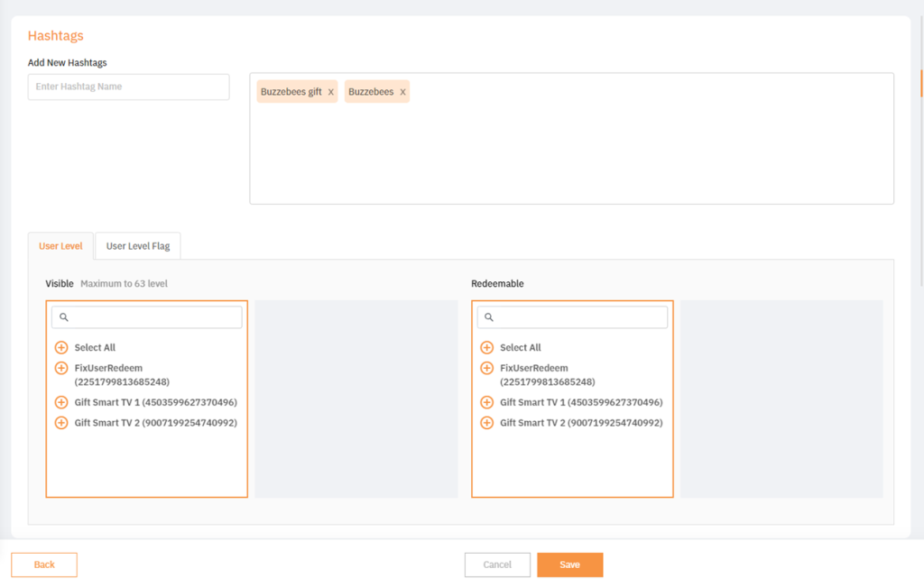Click the Save button
The image size is (924, 587).
pos(569,564)
